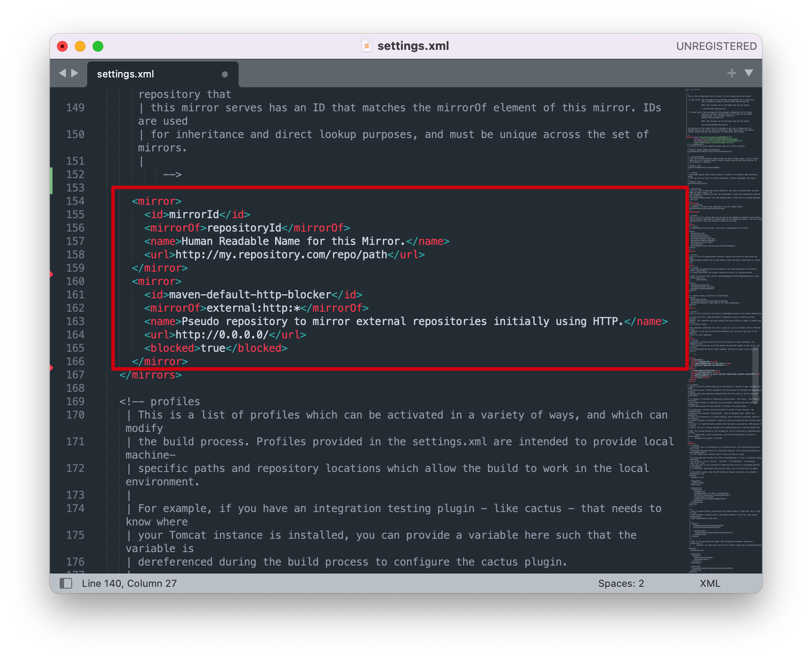Click line number 154 in gutter
The image size is (812, 659).
(x=75, y=201)
